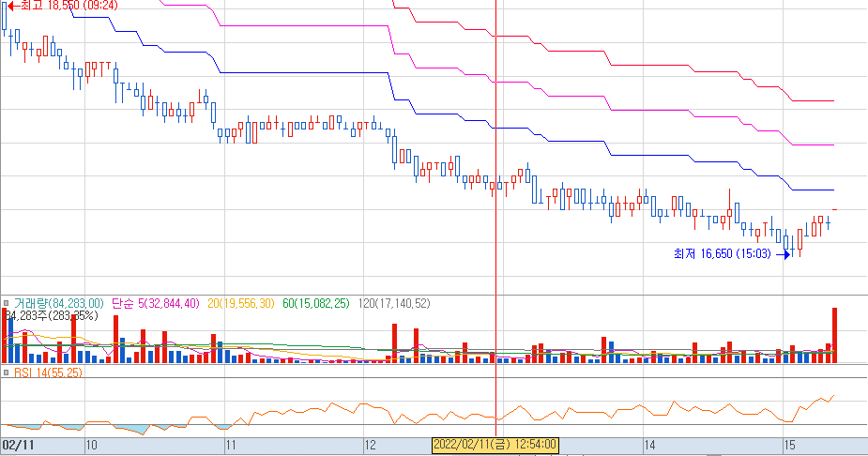Screen dimensions: 868x456
Task: Select the 단순 5(32,844,40) moving average label
Action: tap(156, 303)
